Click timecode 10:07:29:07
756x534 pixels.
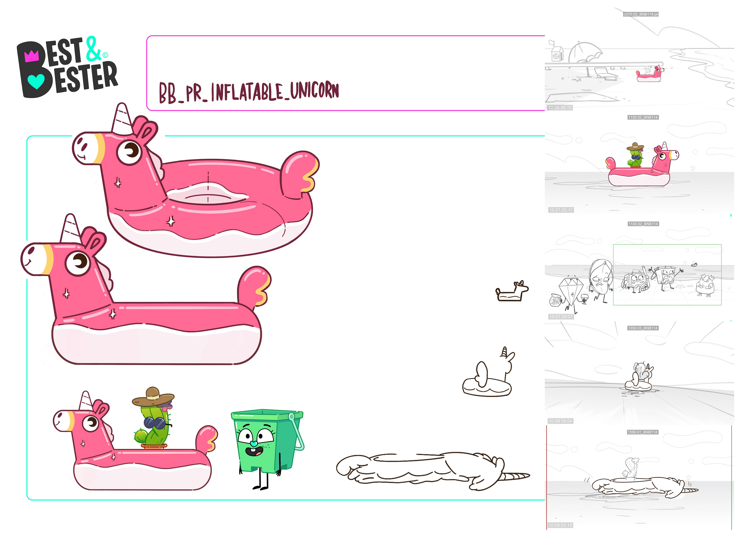561,316
